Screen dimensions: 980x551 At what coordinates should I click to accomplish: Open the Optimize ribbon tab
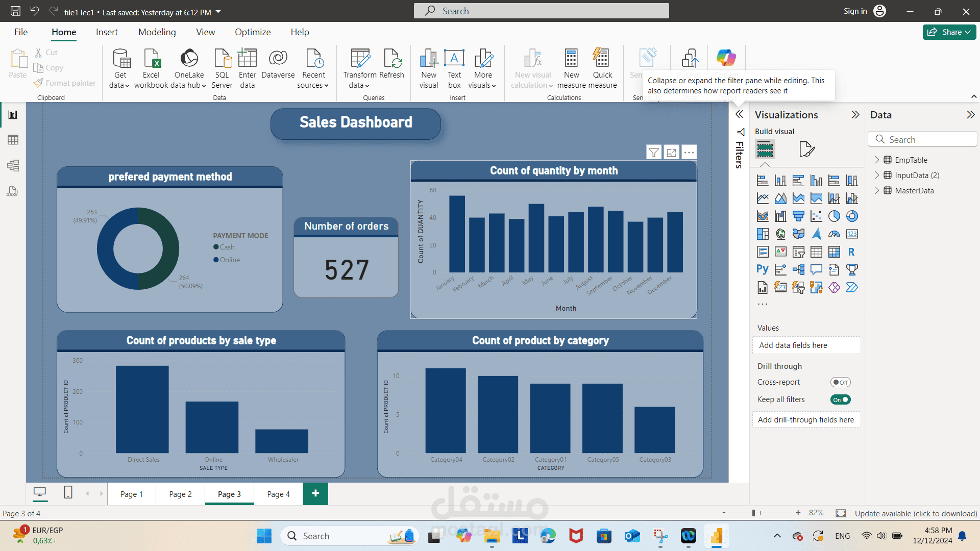pyautogui.click(x=253, y=32)
